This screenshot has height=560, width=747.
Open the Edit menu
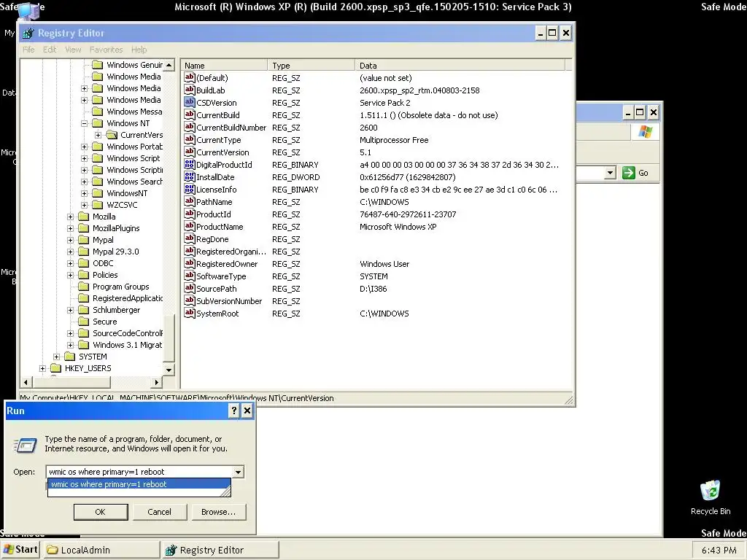coord(50,50)
